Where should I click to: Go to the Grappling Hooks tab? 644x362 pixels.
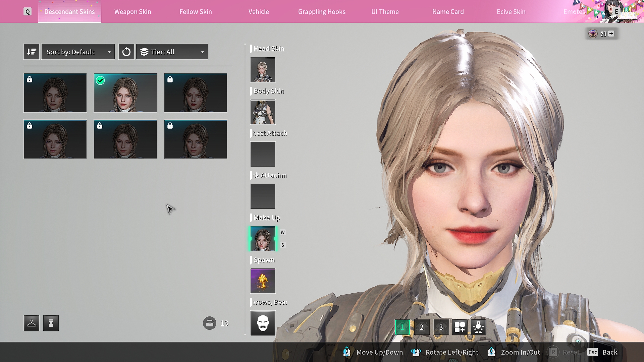(322, 12)
